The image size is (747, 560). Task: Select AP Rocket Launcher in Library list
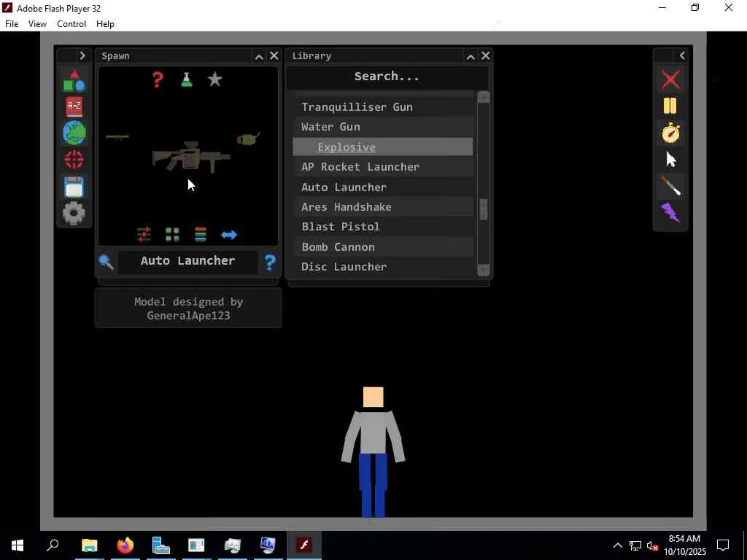coord(382,167)
